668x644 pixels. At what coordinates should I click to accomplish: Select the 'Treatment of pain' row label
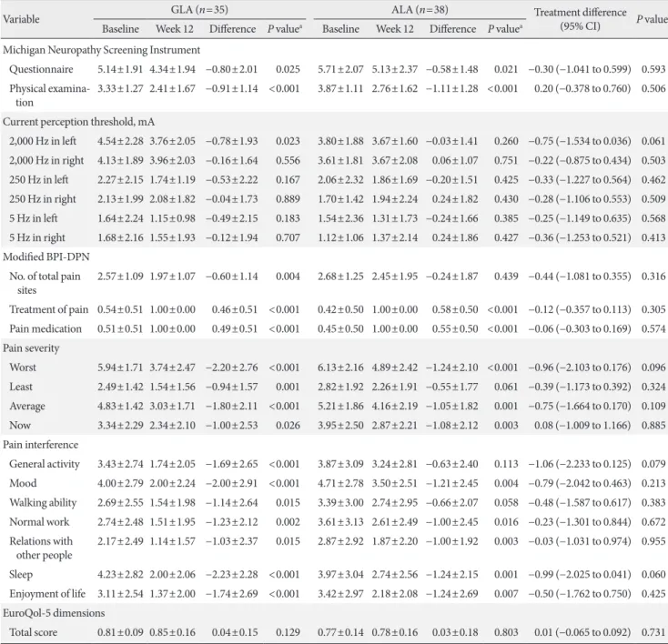(x=48, y=309)
